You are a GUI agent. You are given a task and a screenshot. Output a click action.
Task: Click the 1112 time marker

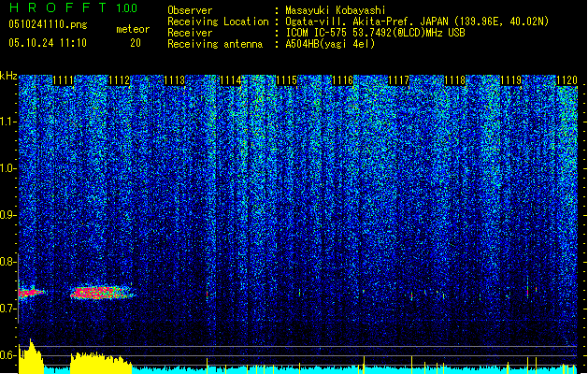coord(119,80)
